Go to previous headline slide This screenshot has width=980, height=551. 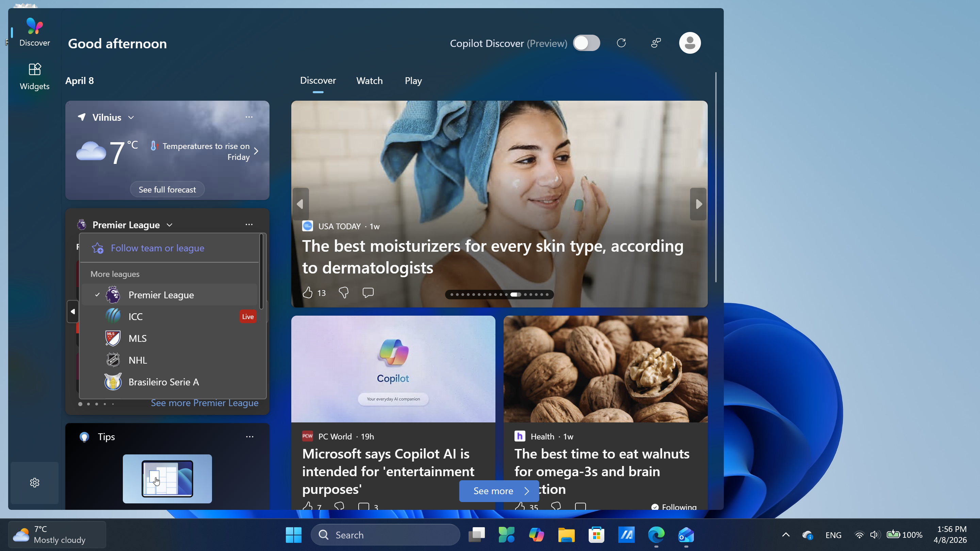tap(300, 204)
